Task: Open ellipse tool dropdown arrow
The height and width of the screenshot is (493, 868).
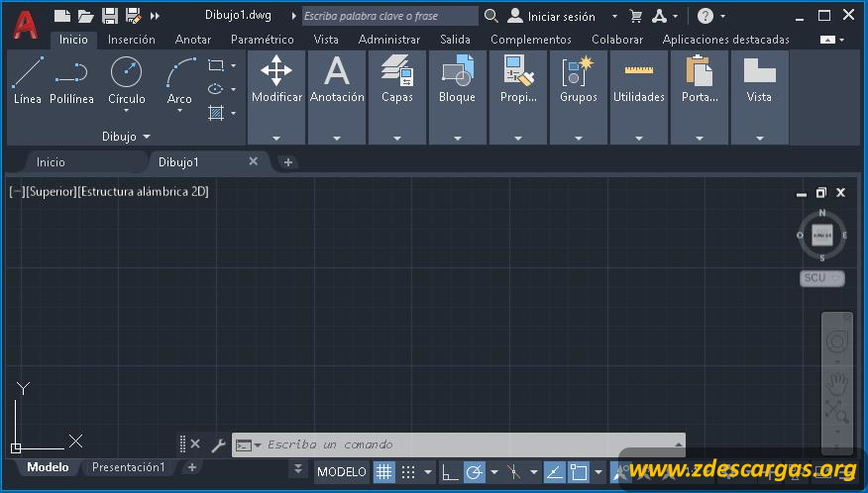Action: pos(234,89)
